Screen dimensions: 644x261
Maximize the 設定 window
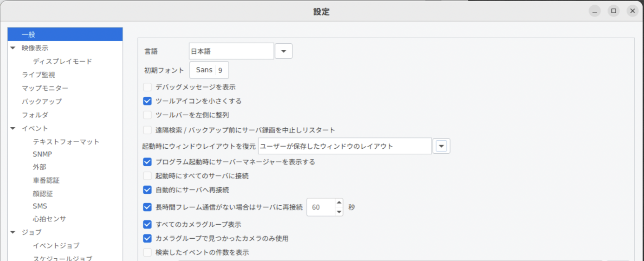(614, 11)
